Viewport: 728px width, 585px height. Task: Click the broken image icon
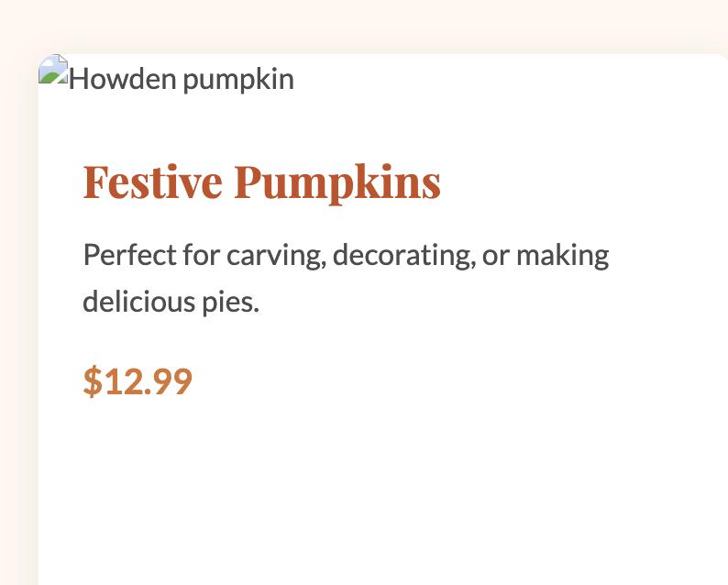53,71
